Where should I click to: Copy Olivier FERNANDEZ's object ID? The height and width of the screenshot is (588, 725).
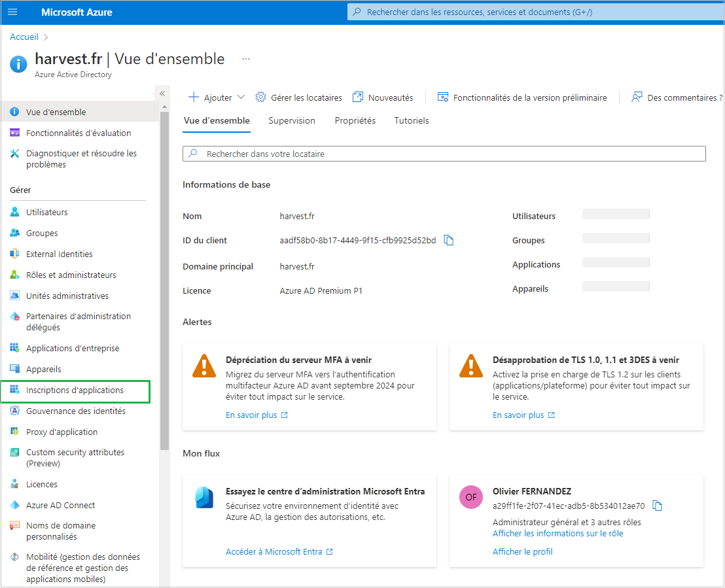pyautogui.click(x=658, y=506)
